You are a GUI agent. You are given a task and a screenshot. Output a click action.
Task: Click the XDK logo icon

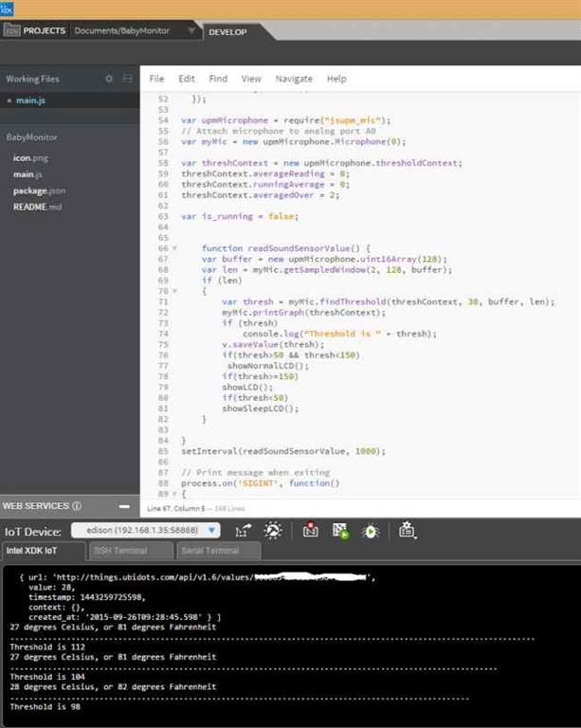pyautogui.click(x=7, y=9)
